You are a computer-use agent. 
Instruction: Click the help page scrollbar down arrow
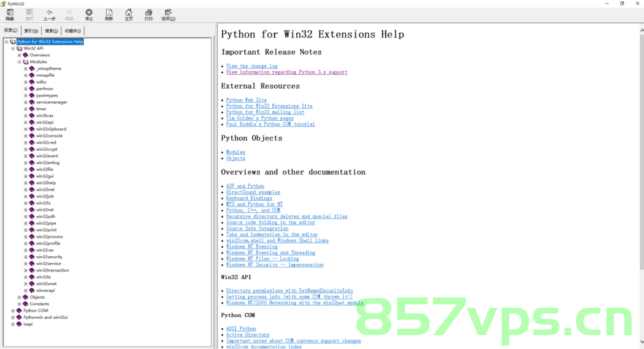tap(641, 341)
